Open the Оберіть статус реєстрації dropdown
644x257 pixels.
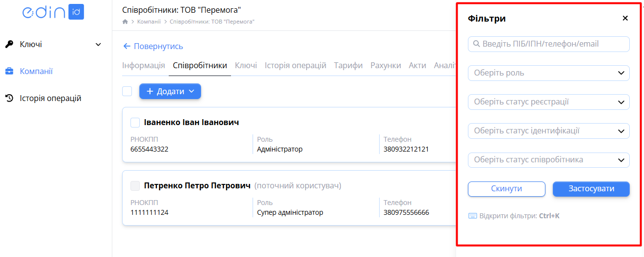549,102
